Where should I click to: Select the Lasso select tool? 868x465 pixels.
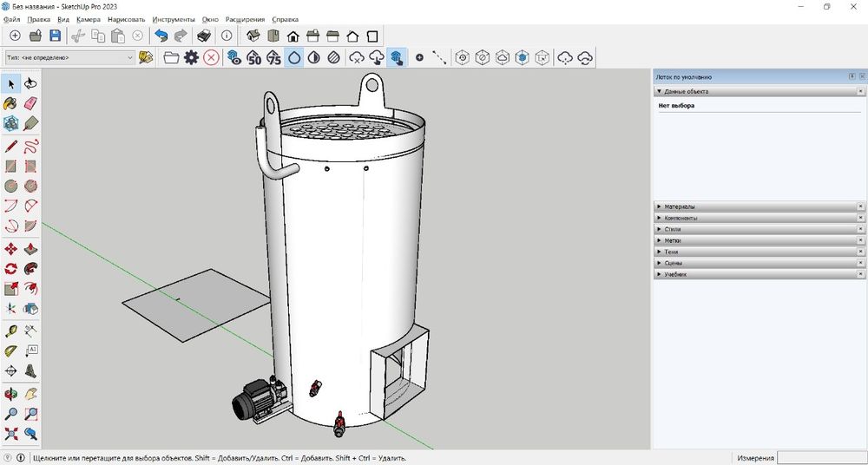pyautogui.click(x=31, y=83)
